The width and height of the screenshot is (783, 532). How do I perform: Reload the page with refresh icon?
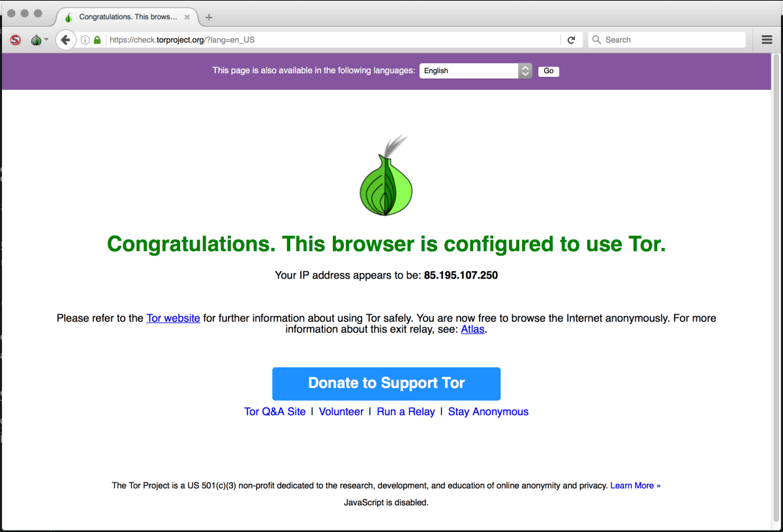(x=571, y=40)
